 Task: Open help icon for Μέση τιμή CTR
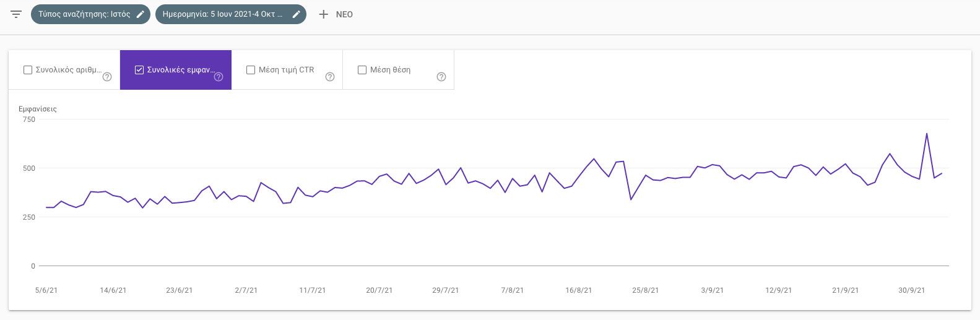tap(330, 77)
